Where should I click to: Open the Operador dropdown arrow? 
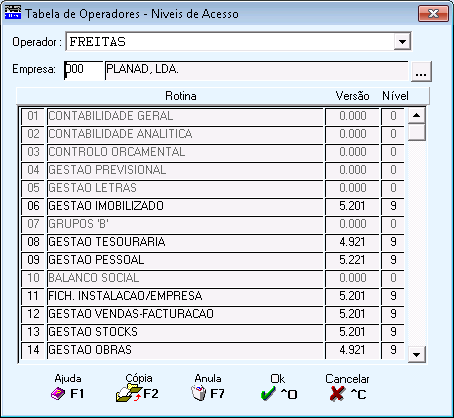click(x=402, y=42)
